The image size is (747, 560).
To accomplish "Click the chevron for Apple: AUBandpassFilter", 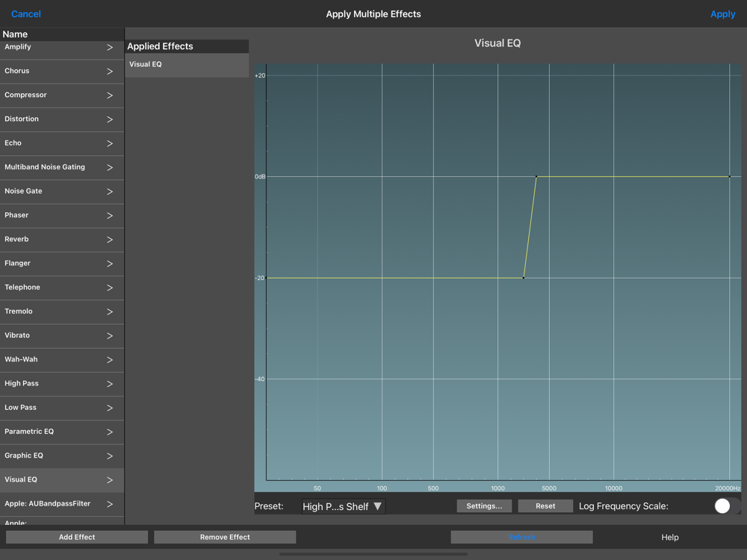I will pyautogui.click(x=110, y=504).
